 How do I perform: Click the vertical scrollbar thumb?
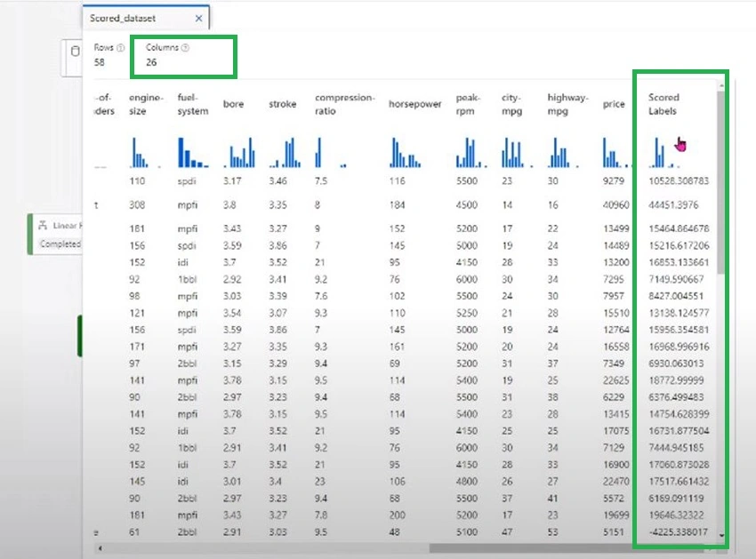click(x=721, y=183)
